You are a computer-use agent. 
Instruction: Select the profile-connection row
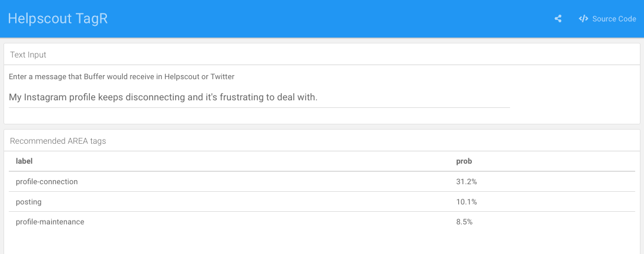tap(47, 182)
